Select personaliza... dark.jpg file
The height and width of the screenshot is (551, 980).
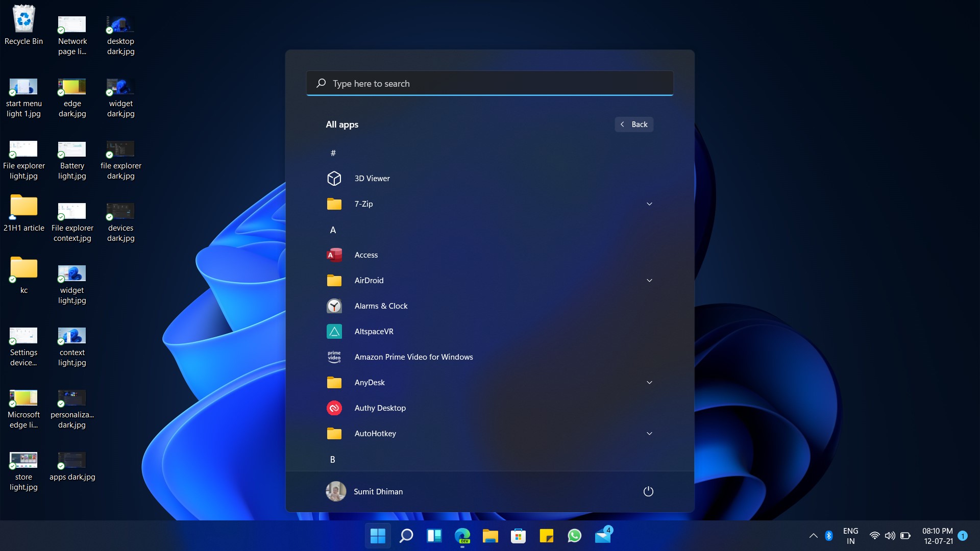click(x=72, y=409)
